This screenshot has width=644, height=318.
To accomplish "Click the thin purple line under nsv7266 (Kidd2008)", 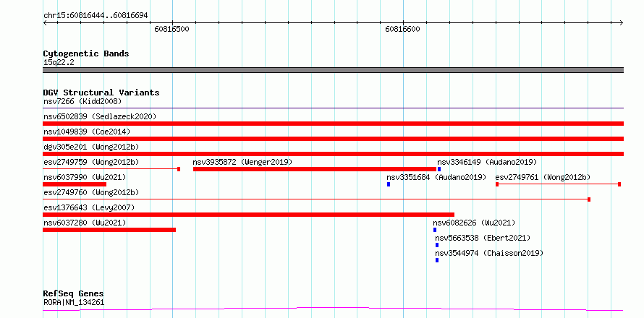I will tap(333, 108).
